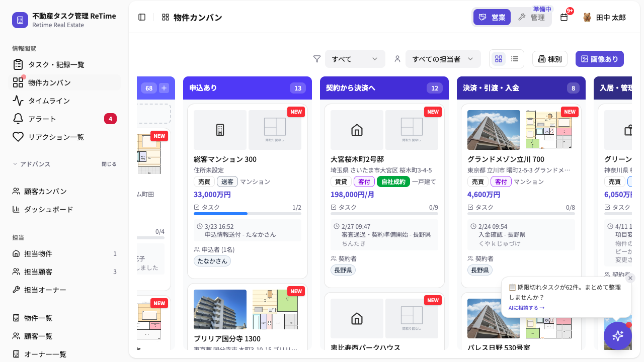This screenshot has height=362, width=644.
Task: Open the floor plan image of グランドメゾン立川 700
Action: [x=548, y=130]
